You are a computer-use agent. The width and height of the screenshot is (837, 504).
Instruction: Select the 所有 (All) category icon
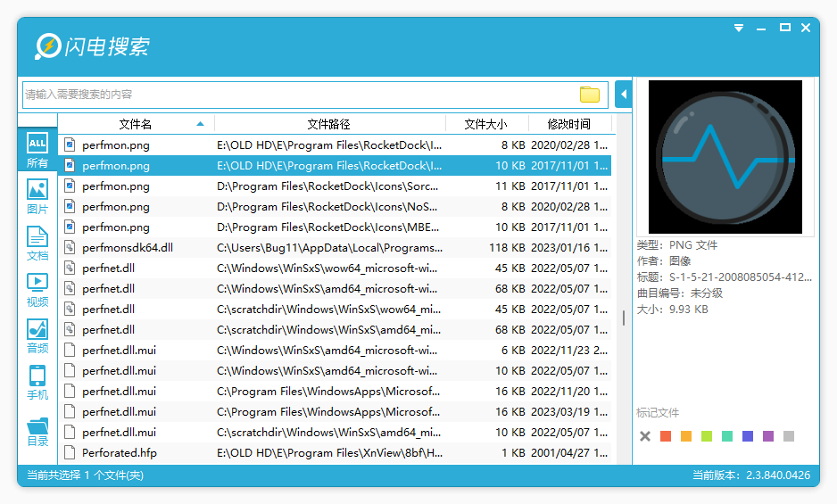pos(37,150)
